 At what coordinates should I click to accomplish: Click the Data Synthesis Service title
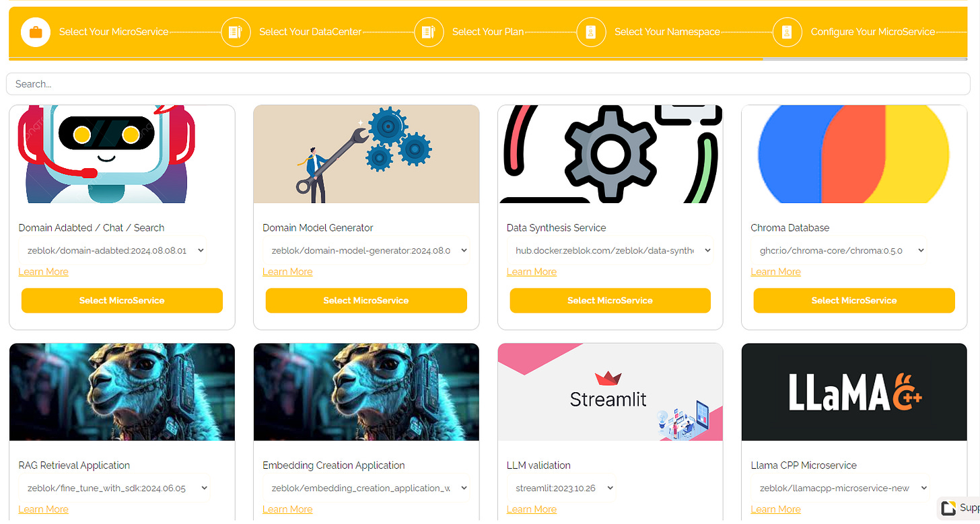(x=556, y=228)
